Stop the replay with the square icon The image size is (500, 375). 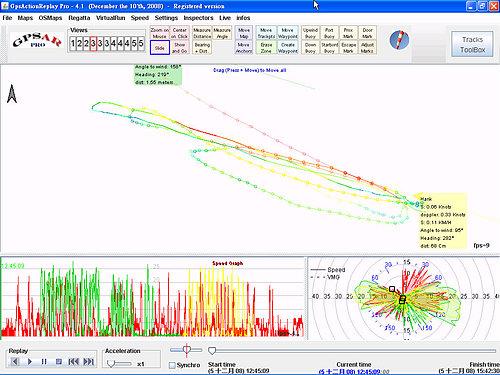59,361
